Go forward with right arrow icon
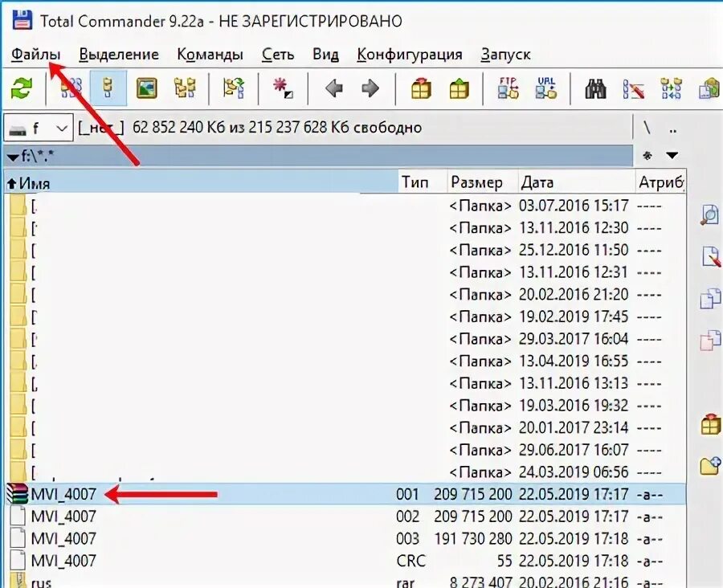Screen dimensions: 723x588 (x=370, y=88)
